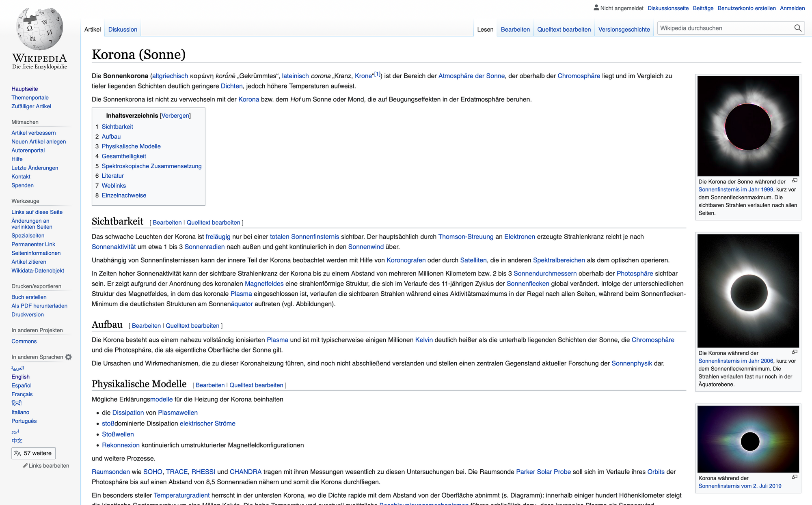This screenshot has height=505, width=812.
Task: Click Benutzerkonto erstellen link
Action: (x=747, y=8)
